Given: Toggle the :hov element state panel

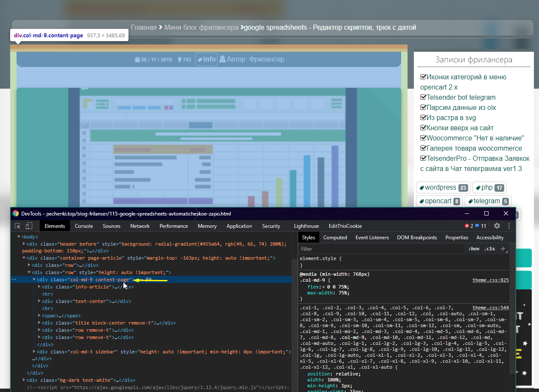Looking at the screenshot, I should 474,249.
